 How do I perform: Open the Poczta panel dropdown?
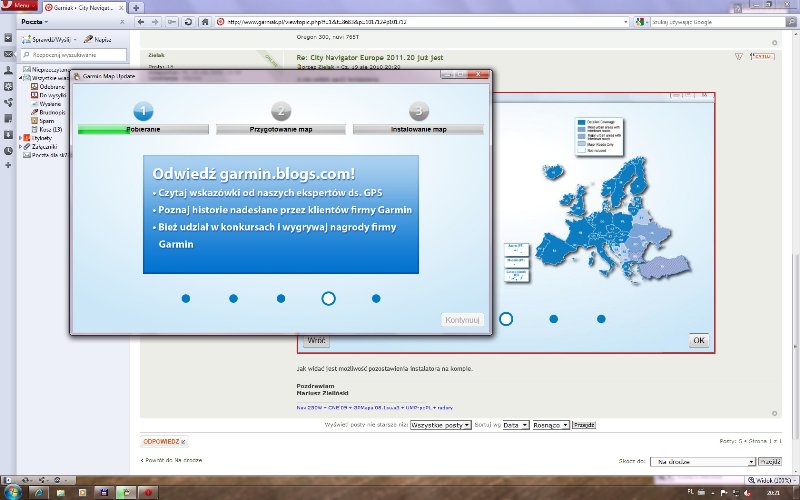pyautogui.click(x=35, y=22)
